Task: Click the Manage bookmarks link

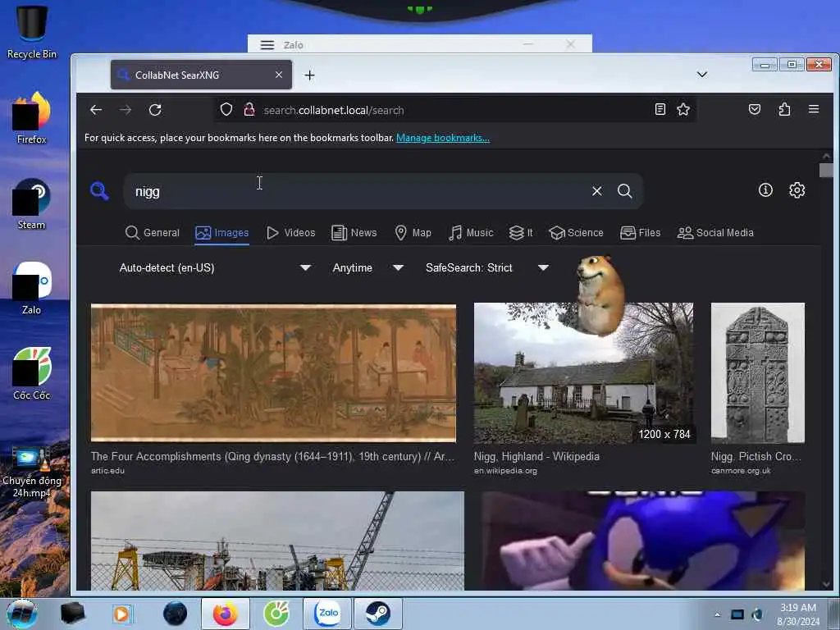Action: (442, 138)
